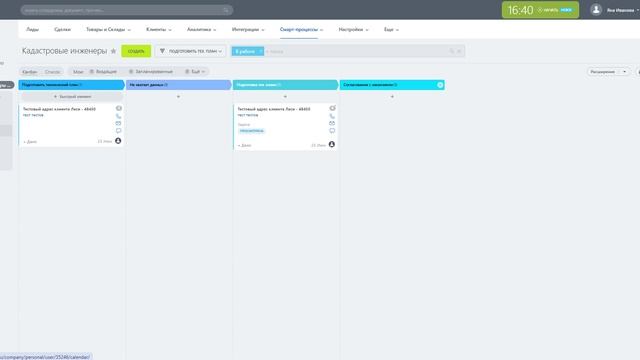Click the blue tag on the third column card
Image resolution: width=640 pixels, height=360 pixels.
[251, 131]
